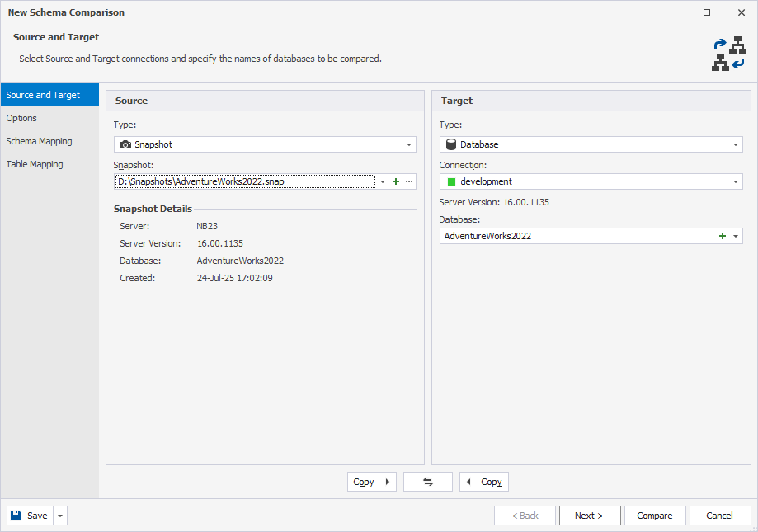The height and width of the screenshot is (532, 758).
Task: Click the swap source and target arrows button
Action: tap(427, 482)
